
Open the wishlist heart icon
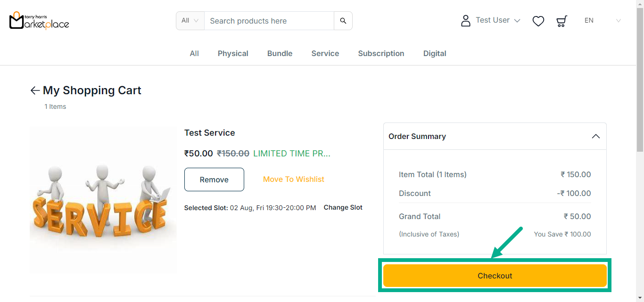point(538,21)
